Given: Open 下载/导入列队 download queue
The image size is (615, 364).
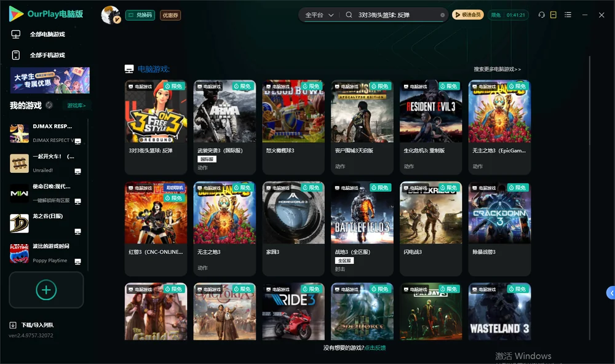Looking at the screenshot, I should (32, 325).
